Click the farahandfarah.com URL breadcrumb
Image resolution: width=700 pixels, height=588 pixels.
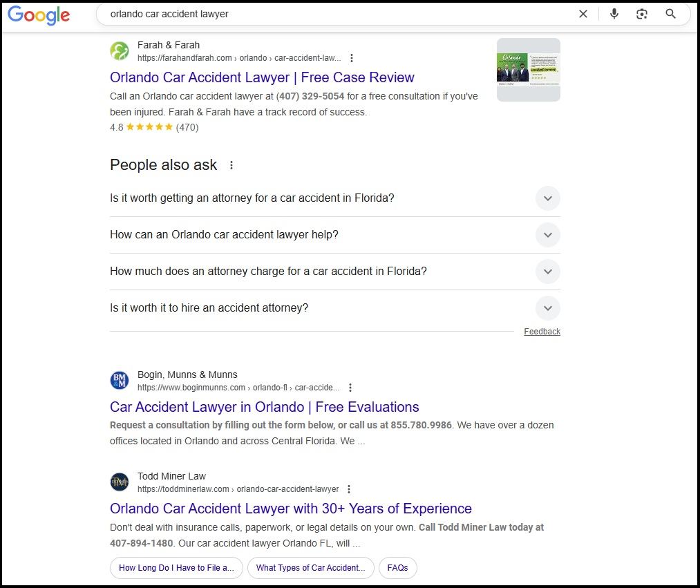(x=239, y=58)
